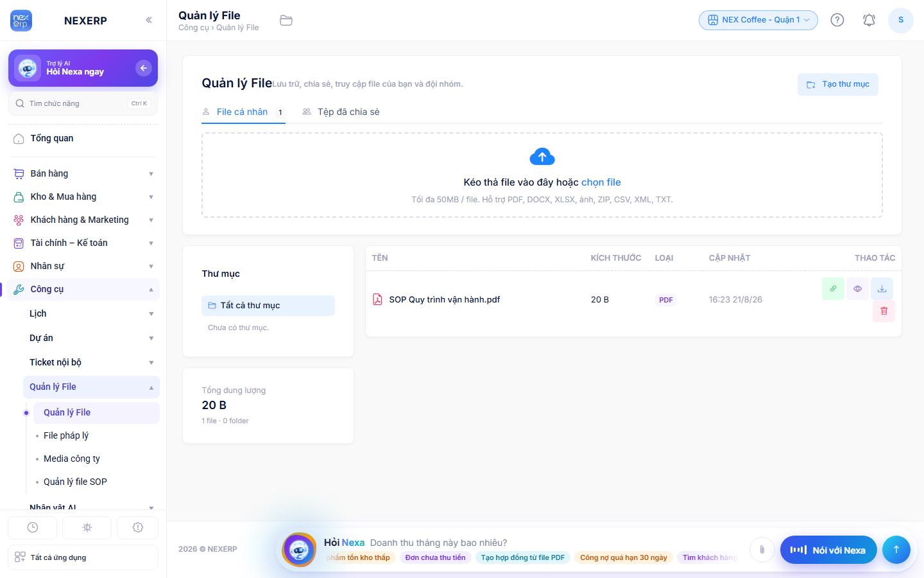924x578 pixels.
Task: Open Tất cả ứng dụng button
Action: (x=83, y=557)
